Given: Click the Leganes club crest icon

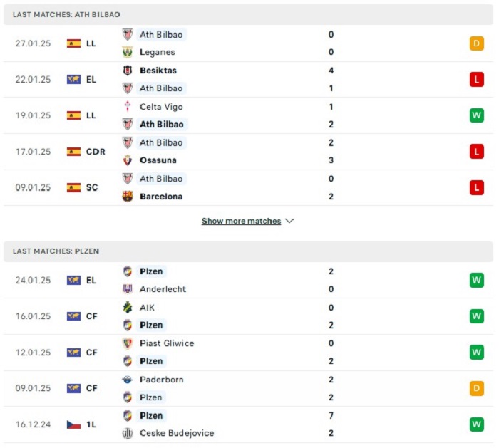Looking at the screenshot, I should coord(128,52).
